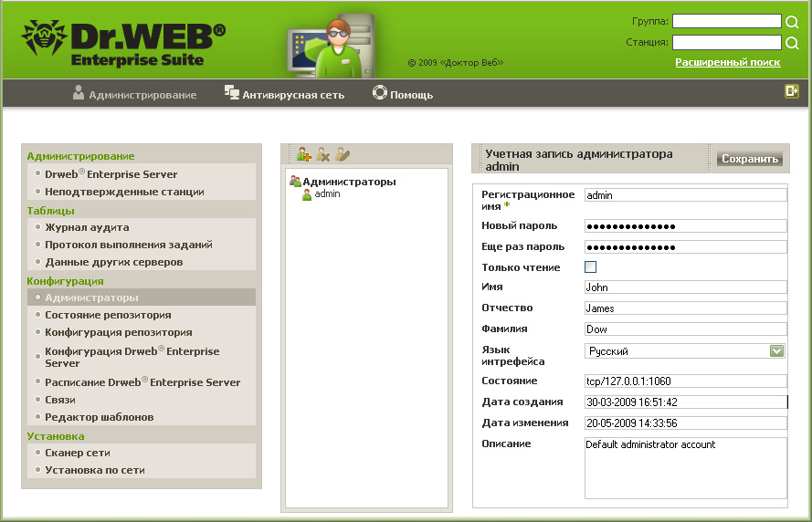Click the Еще раз пароль field

coord(686,246)
